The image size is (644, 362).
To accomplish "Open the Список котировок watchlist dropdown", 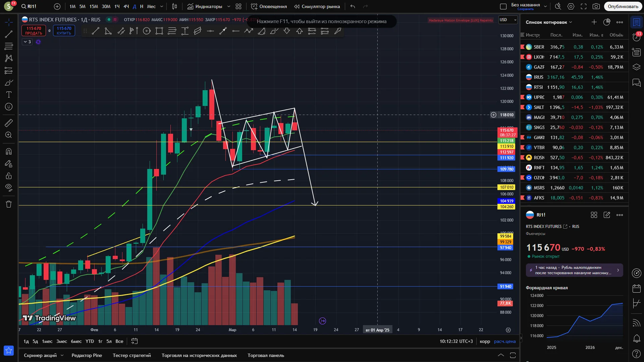I will pos(549,22).
